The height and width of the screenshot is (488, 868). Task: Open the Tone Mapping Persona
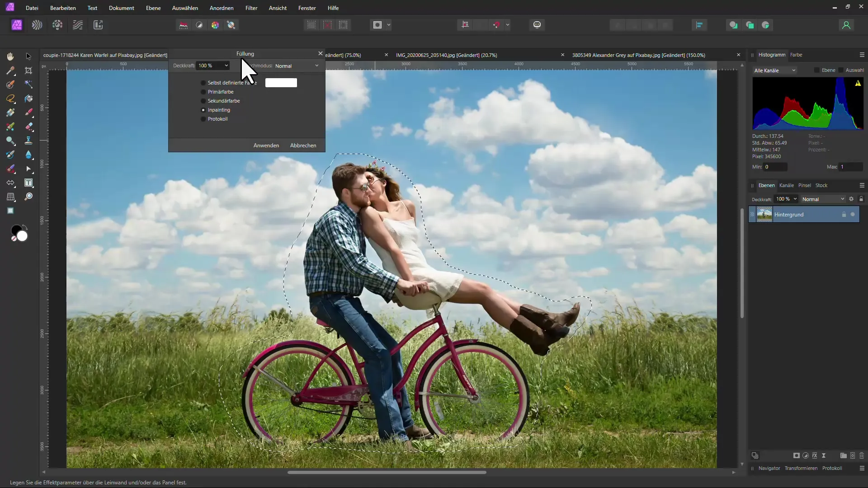(x=78, y=25)
